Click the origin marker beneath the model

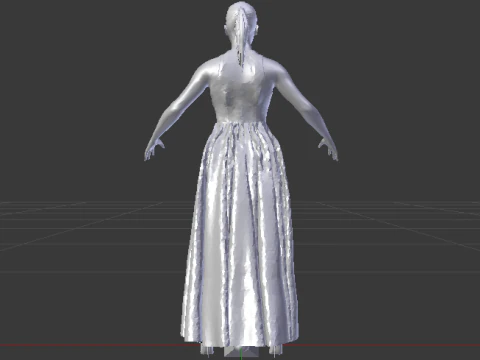[x=241, y=353]
